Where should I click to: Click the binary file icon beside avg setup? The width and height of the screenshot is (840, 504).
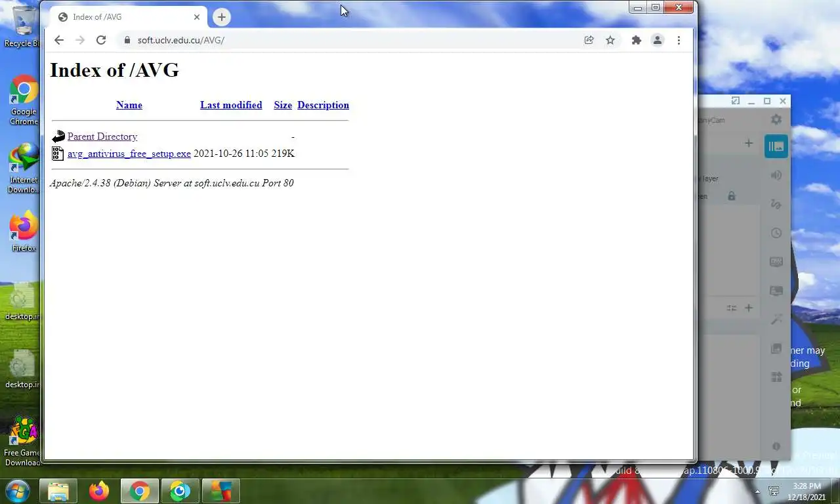[58, 154]
